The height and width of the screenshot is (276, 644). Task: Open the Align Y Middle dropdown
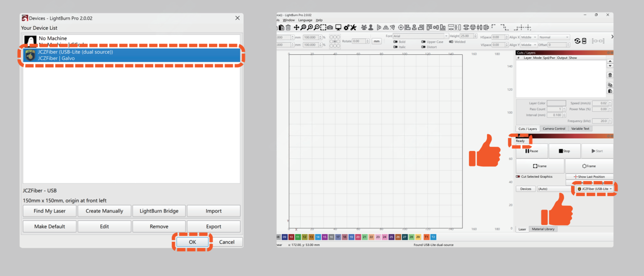528,45
